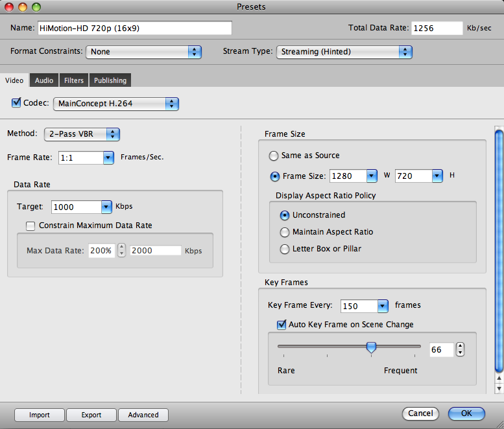504x429 pixels.
Task: Choose Maintain Aspect Ratio option
Action: (285, 232)
